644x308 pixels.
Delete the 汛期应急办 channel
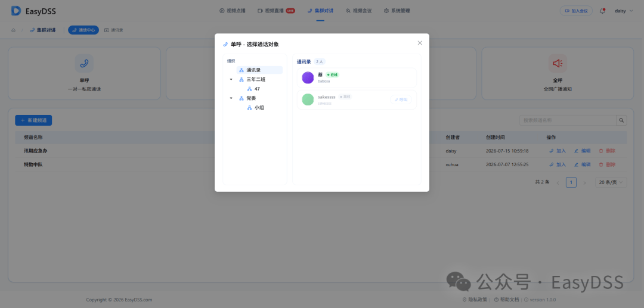pos(607,151)
